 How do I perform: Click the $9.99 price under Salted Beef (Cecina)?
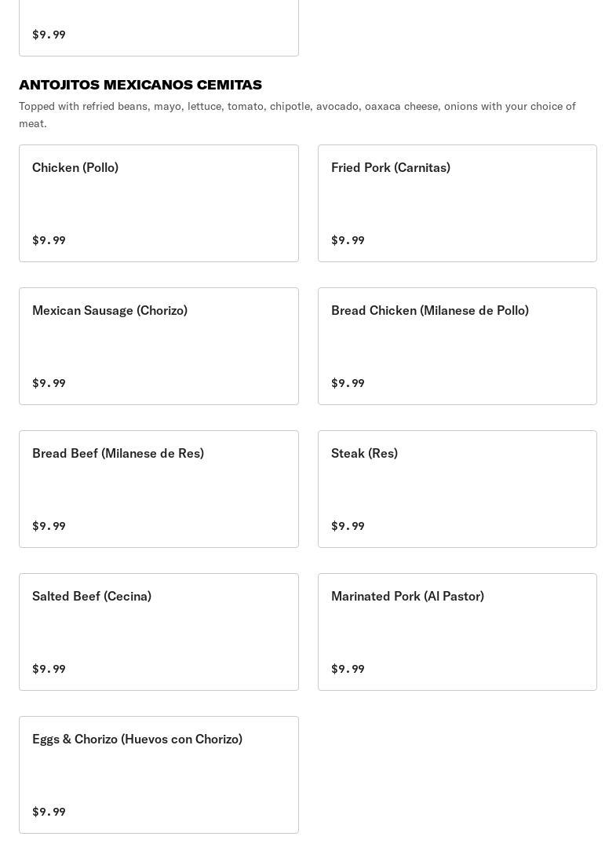click(x=49, y=669)
